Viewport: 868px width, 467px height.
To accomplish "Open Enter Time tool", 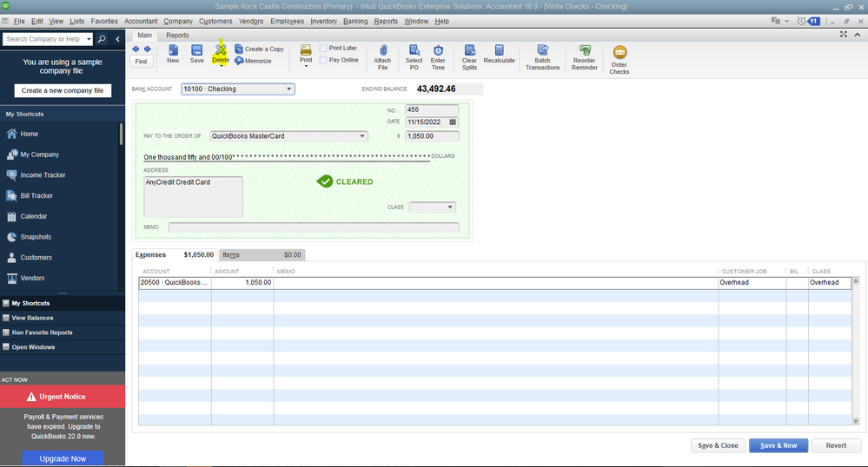I will point(438,57).
